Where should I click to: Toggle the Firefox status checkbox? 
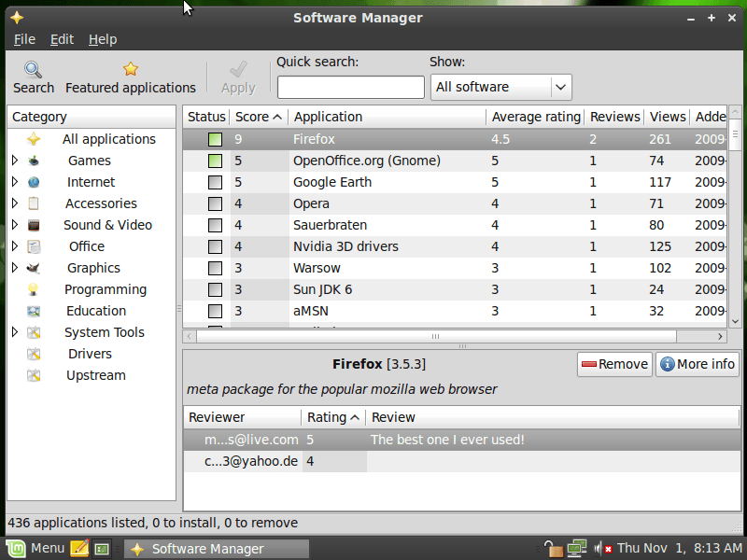(215, 139)
